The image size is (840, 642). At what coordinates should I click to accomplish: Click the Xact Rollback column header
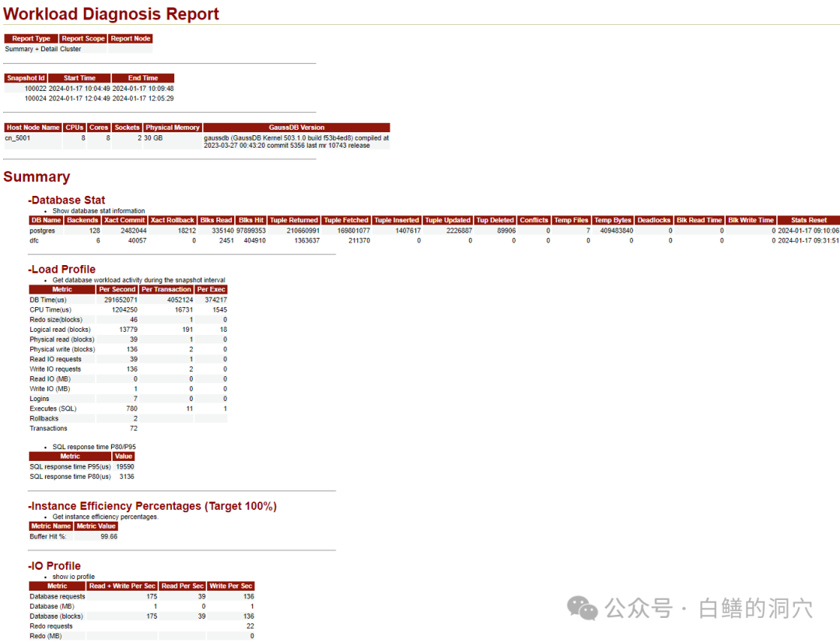(173, 220)
